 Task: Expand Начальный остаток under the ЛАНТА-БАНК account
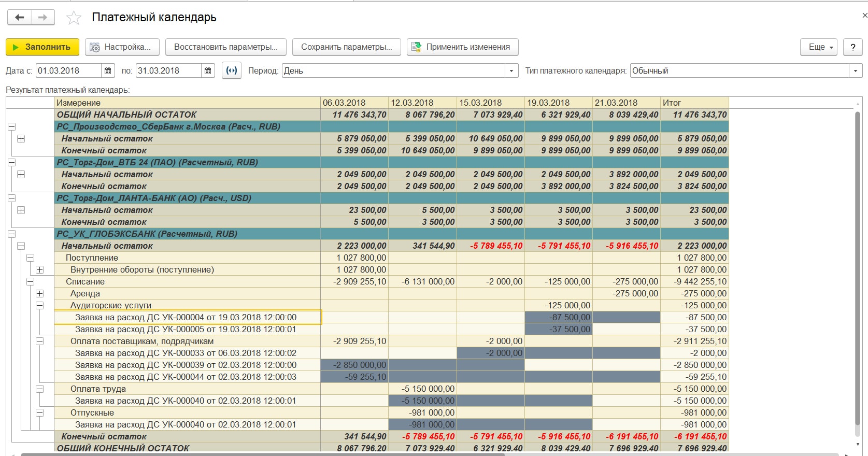[21, 210]
